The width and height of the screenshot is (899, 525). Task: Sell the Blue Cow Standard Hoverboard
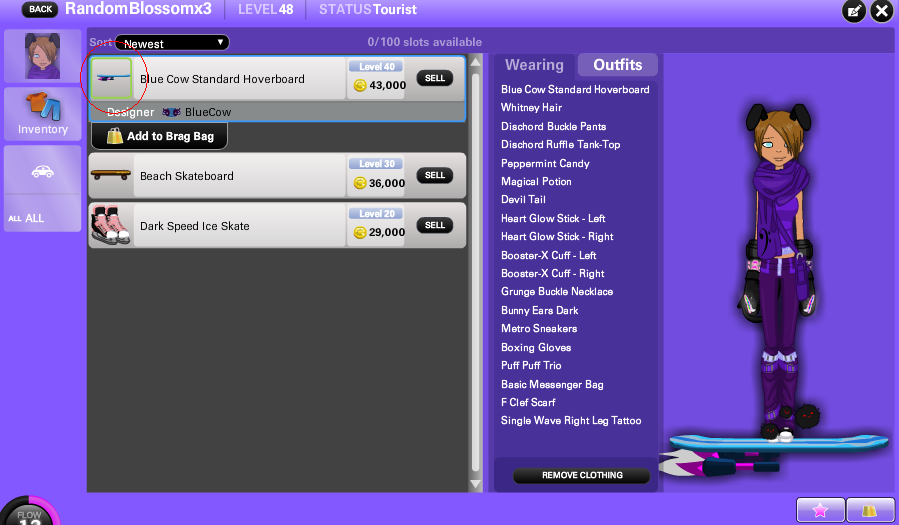(x=435, y=78)
